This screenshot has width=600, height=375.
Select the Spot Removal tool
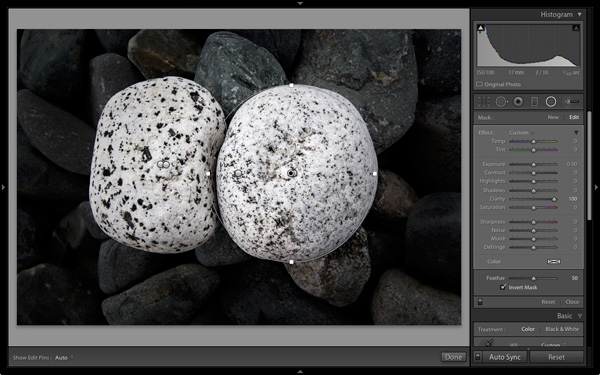pyautogui.click(x=501, y=101)
